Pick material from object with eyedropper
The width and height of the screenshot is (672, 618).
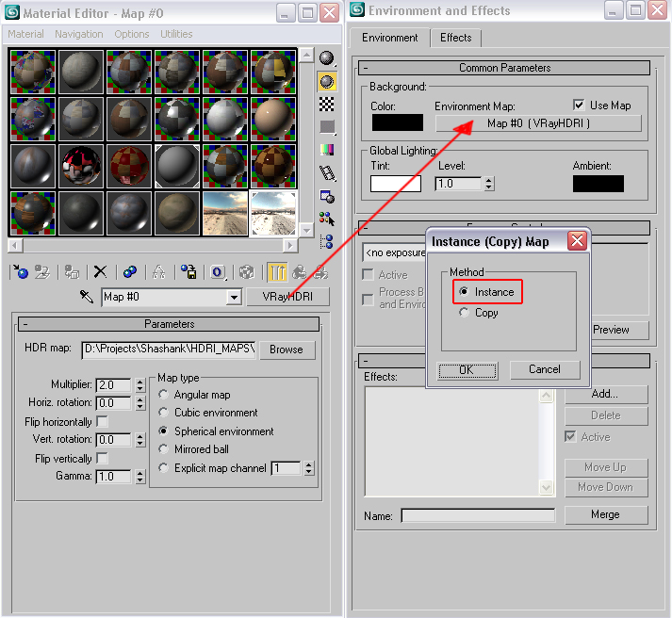[x=87, y=297]
